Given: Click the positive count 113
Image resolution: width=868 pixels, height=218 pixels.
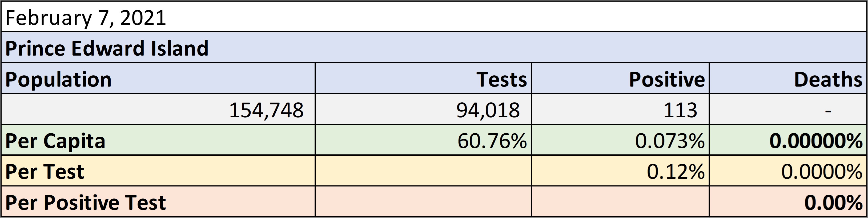Looking at the screenshot, I should tap(620, 109).
